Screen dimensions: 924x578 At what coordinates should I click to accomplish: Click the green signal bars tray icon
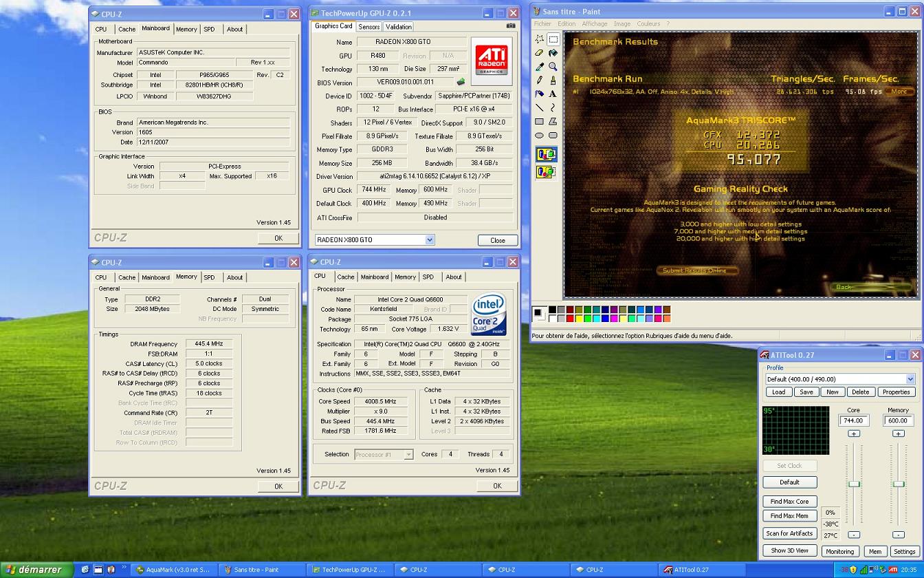point(863,570)
